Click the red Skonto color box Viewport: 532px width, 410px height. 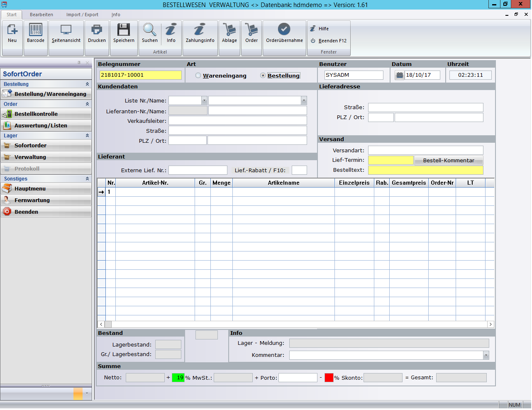(329, 378)
